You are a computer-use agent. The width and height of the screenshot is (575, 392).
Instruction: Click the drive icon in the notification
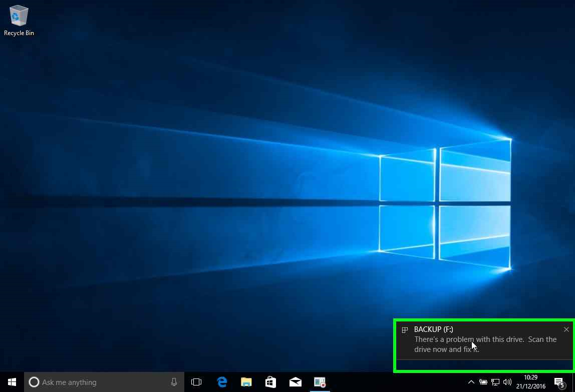coord(405,329)
